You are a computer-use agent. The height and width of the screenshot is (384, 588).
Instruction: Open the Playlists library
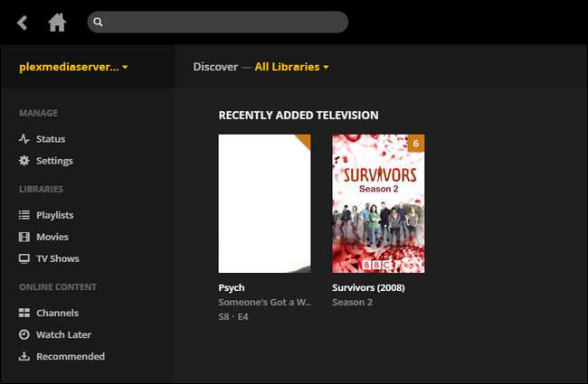(x=55, y=215)
